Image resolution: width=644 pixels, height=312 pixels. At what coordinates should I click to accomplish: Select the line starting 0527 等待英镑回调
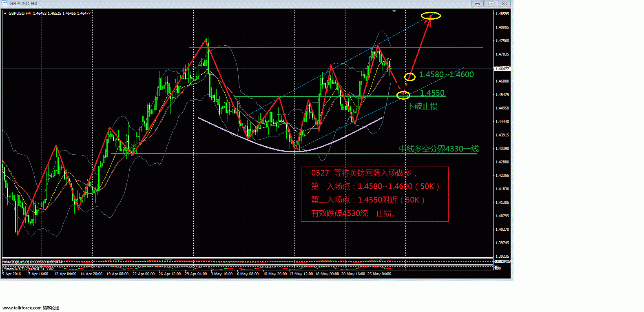click(364, 173)
